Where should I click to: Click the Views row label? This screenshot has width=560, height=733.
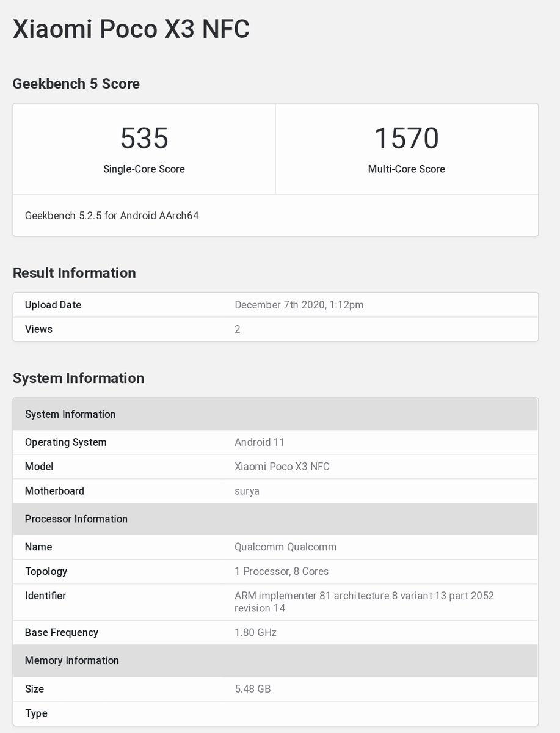click(38, 329)
